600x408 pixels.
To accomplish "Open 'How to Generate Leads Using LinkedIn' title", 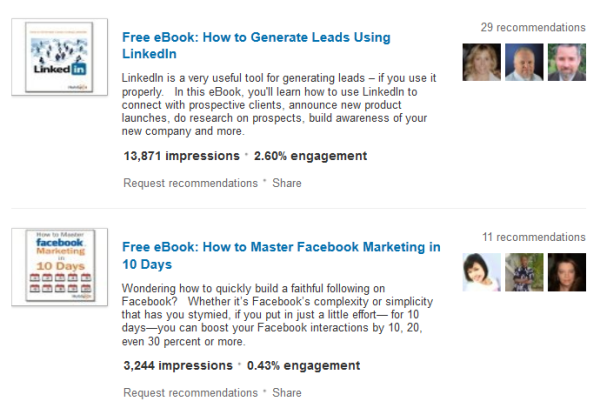I will 255,46.
